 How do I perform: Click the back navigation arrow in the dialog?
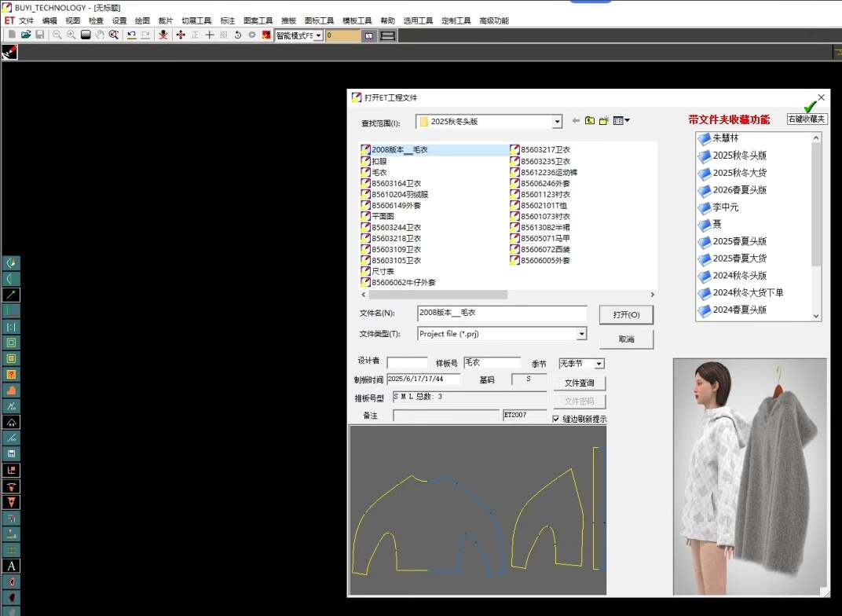(576, 120)
